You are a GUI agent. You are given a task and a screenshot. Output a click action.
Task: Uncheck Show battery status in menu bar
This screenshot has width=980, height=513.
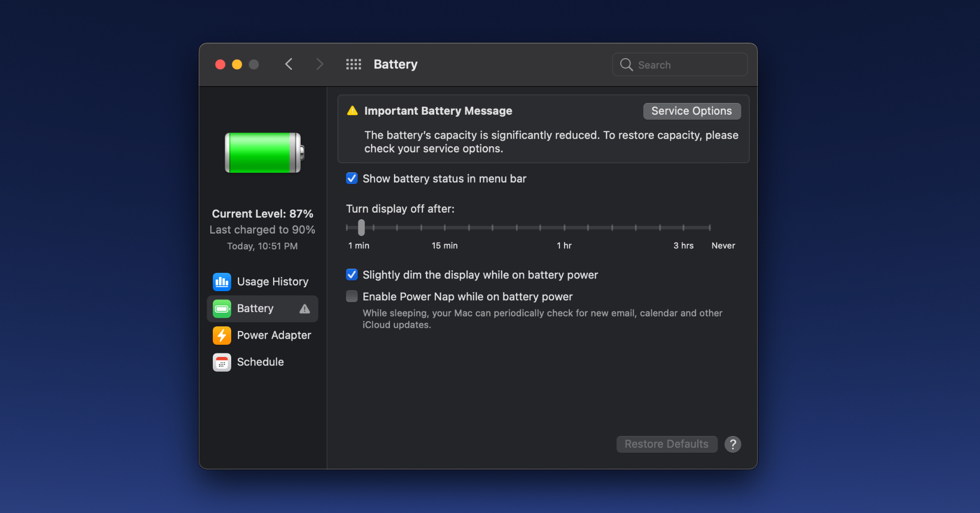click(x=352, y=178)
